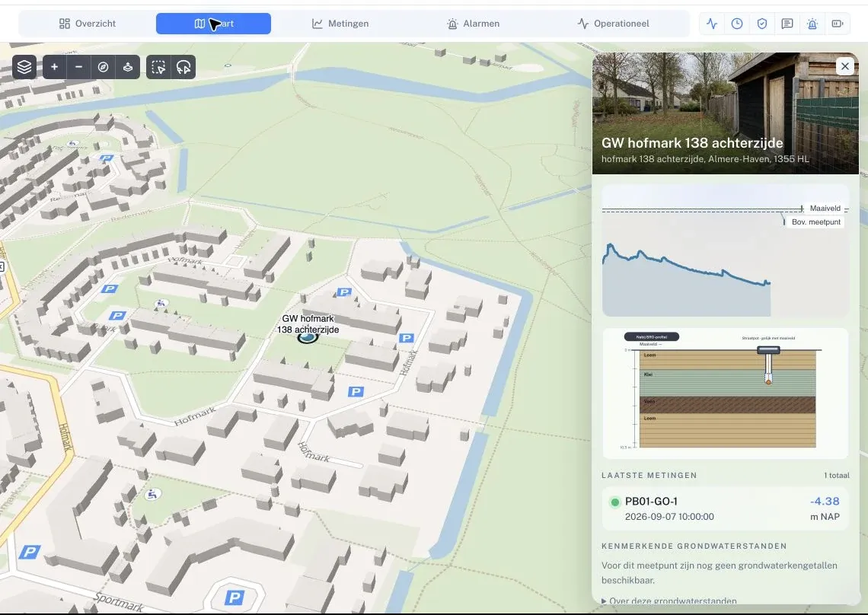Open the map layers panel

point(24,67)
